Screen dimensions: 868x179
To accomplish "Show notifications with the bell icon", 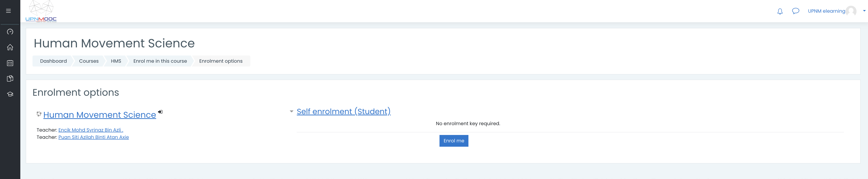I will 780,11.
